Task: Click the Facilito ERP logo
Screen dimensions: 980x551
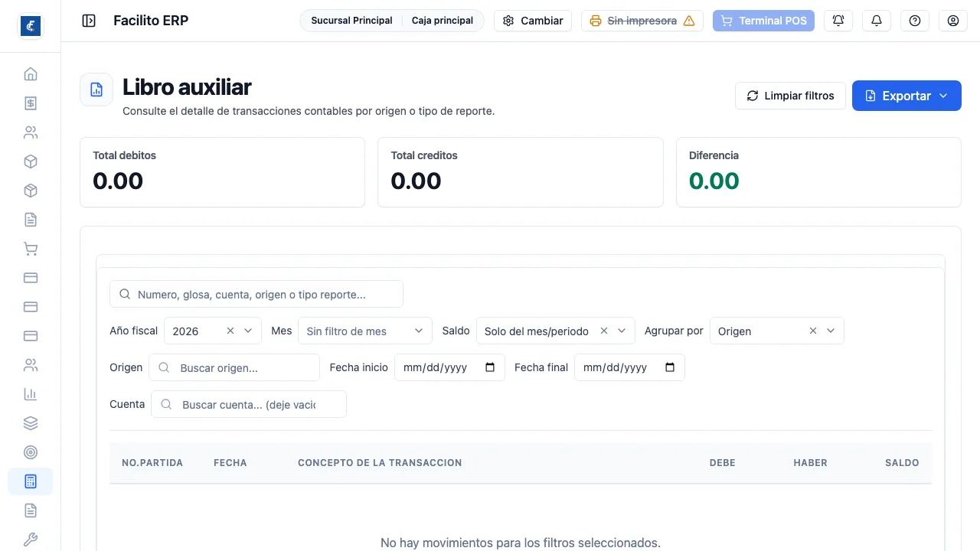Action: click(x=31, y=26)
